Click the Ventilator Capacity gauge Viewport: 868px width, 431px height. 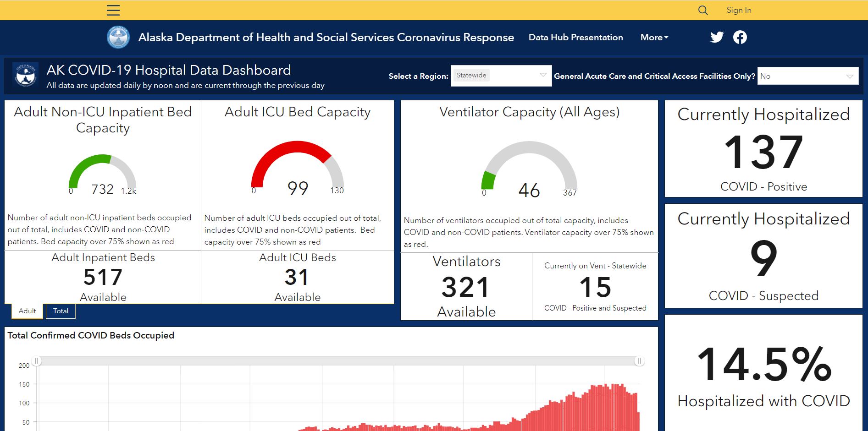coord(529,165)
